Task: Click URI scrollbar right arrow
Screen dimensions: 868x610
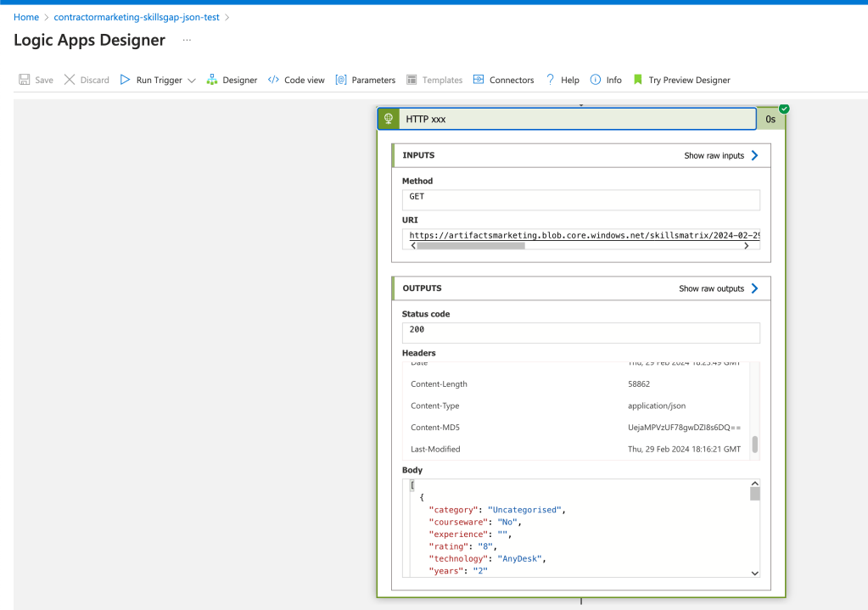Action: click(746, 246)
